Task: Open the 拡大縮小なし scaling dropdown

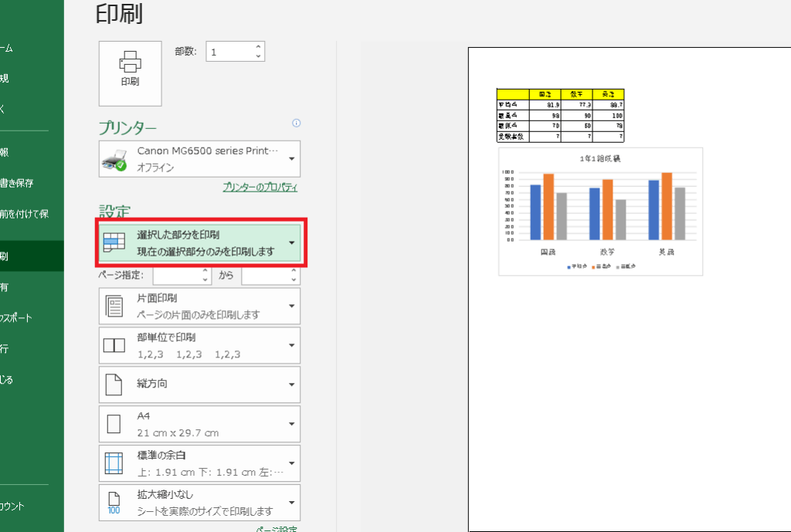Action: [199, 503]
